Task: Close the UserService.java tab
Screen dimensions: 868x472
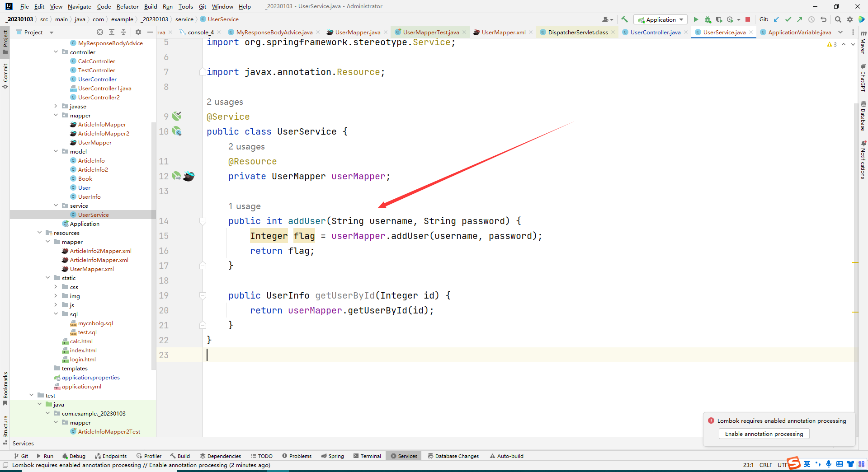Action: tap(751, 32)
